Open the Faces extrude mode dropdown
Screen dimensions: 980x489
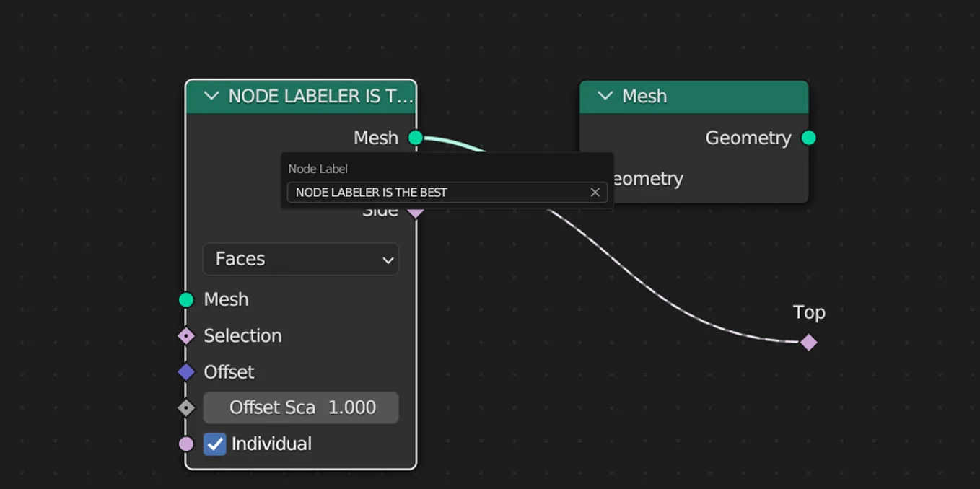[x=301, y=259]
